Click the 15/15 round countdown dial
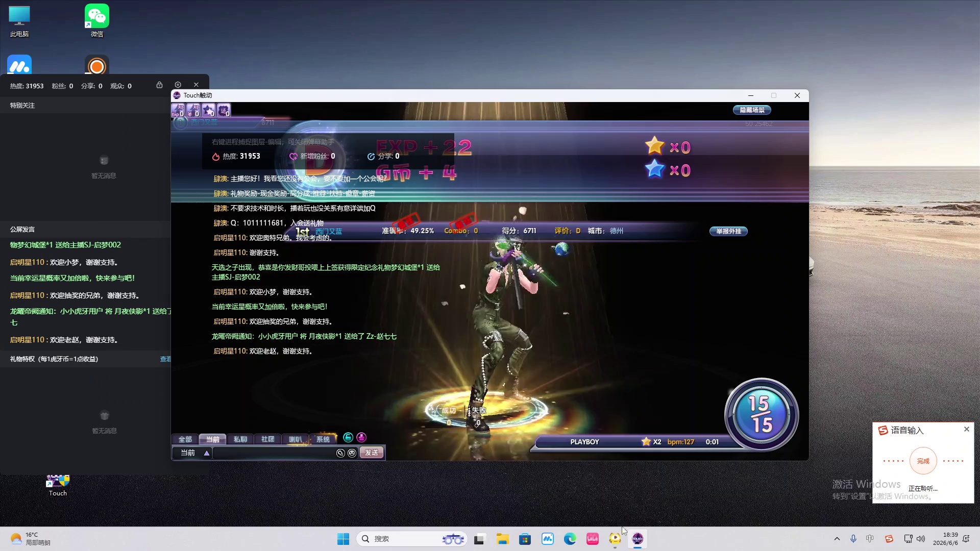This screenshot has width=980, height=551. point(762,414)
